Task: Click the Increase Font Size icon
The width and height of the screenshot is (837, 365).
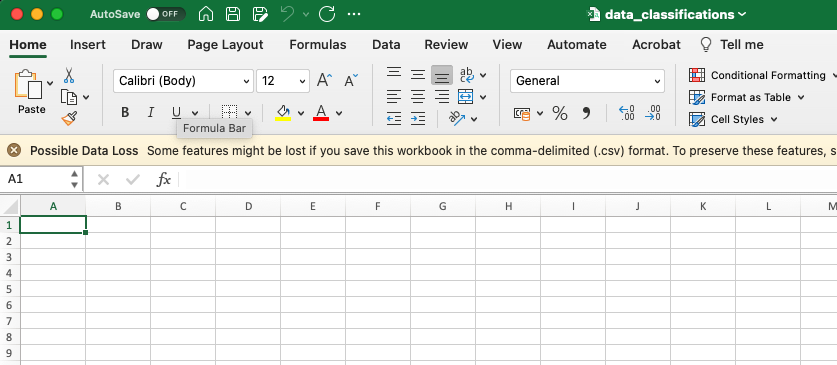Action: [324, 81]
